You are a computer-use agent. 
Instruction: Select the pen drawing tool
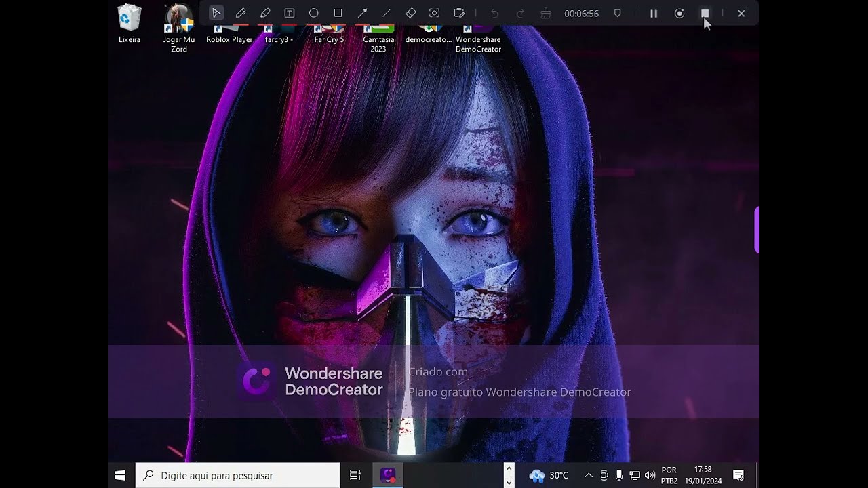tap(241, 13)
